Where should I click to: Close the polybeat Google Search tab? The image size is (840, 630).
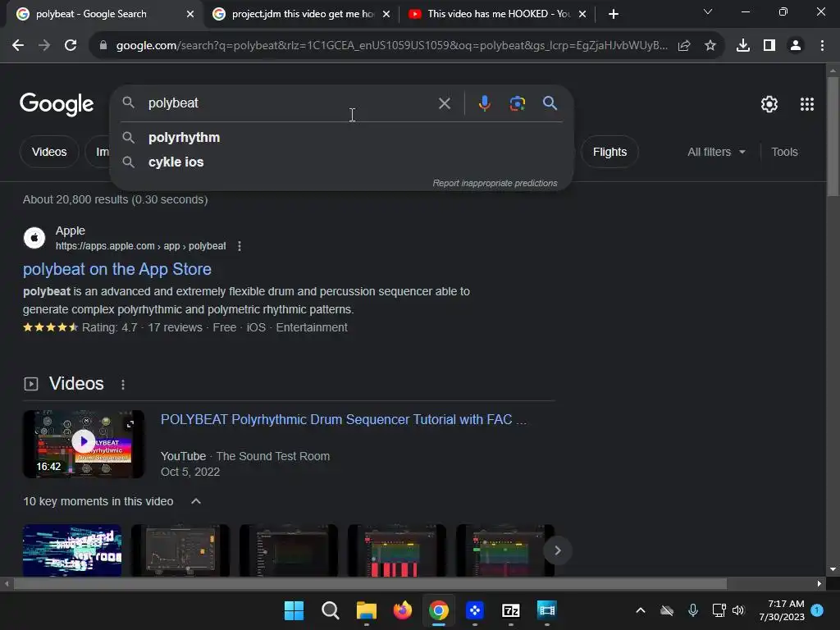pos(190,14)
